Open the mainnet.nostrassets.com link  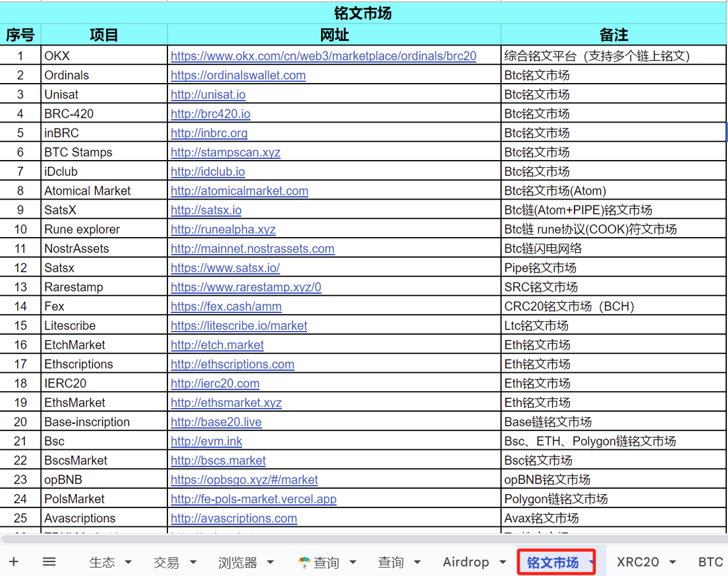click(x=252, y=249)
